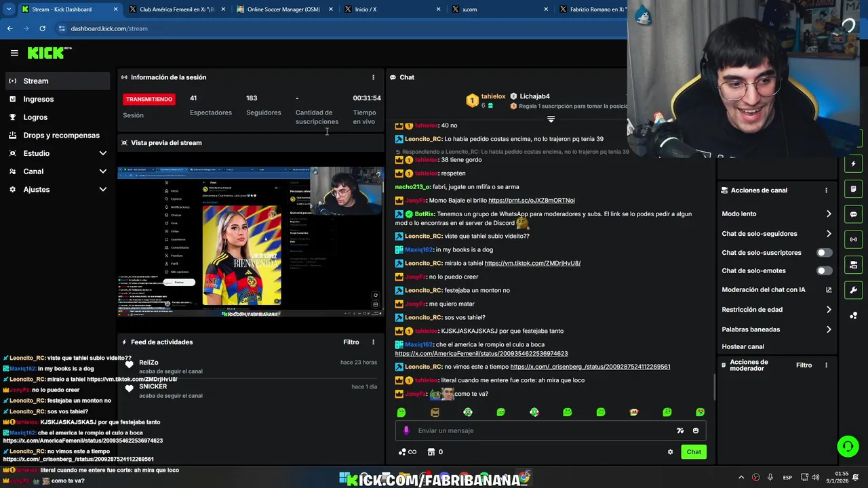Image resolution: width=868 pixels, height=488 pixels.
Task: Open Chat de solo-seguidores options chevron
Action: pyautogui.click(x=829, y=234)
